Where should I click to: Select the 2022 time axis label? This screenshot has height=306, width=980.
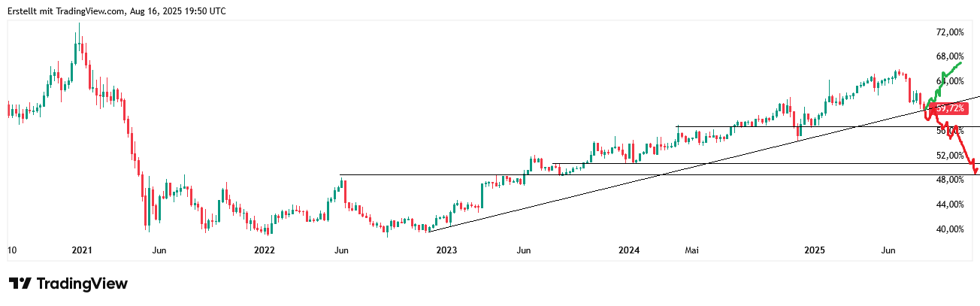point(263,250)
